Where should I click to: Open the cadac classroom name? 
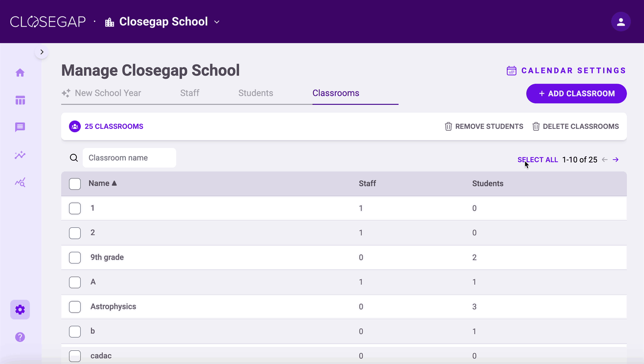pyautogui.click(x=101, y=356)
